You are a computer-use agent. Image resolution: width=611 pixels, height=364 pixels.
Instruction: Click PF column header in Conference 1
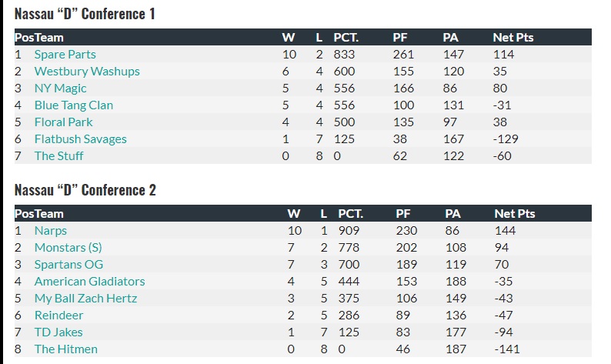click(x=400, y=38)
